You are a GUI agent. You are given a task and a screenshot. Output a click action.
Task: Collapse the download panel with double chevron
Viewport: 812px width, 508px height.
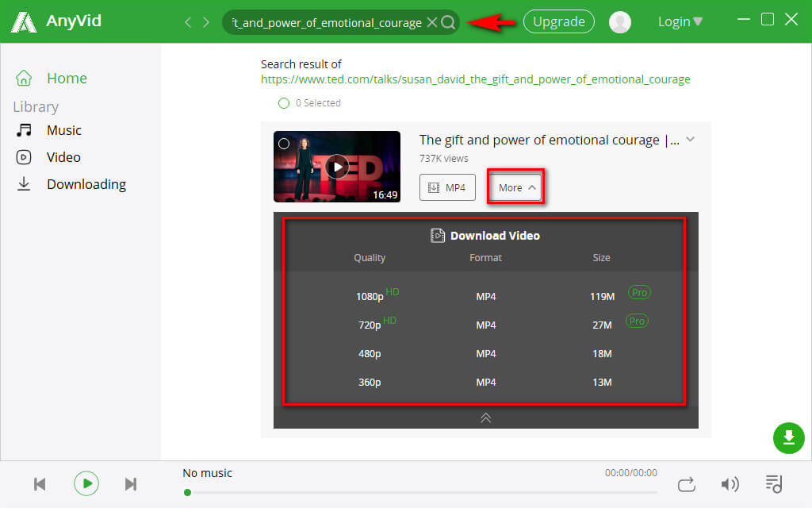[x=486, y=418]
